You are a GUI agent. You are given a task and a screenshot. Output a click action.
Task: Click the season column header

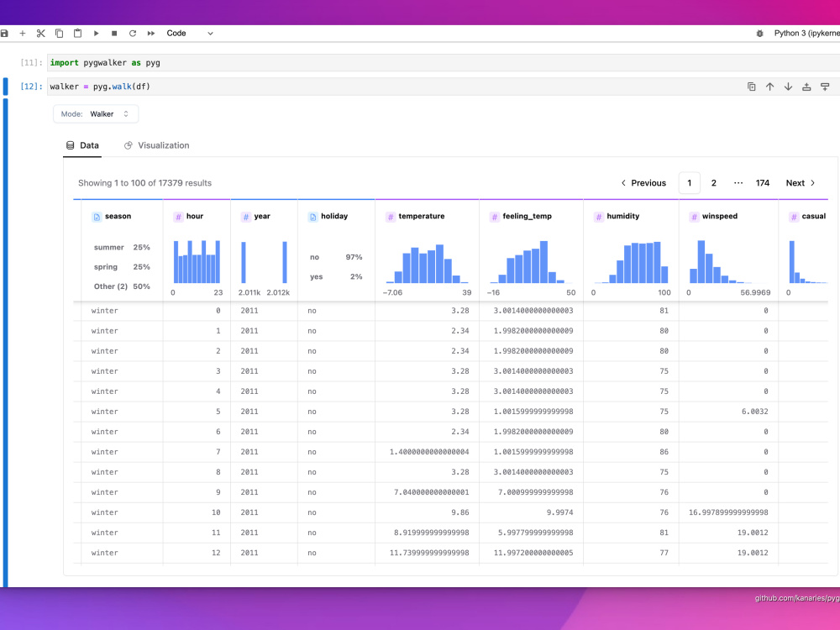click(118, 217)
